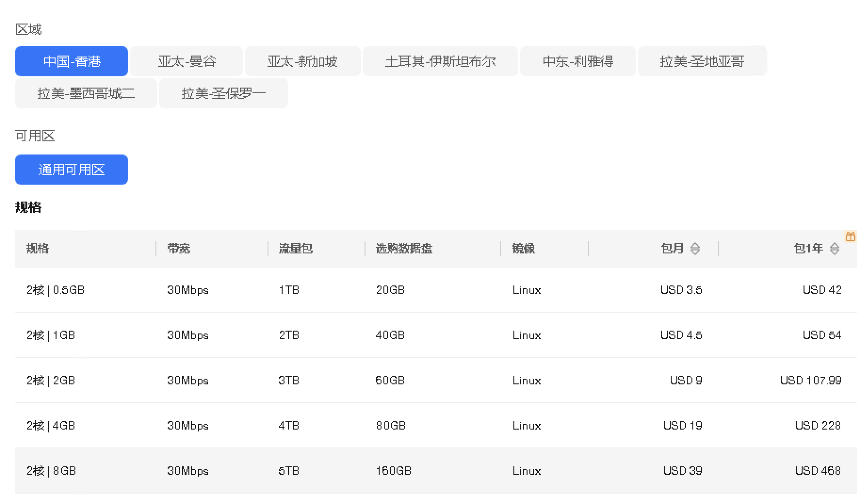Image resolution: width=861 pixels, height=504 pixels.
Task: Click the gift icon above 包1年 column
Action: click(850, 236)
